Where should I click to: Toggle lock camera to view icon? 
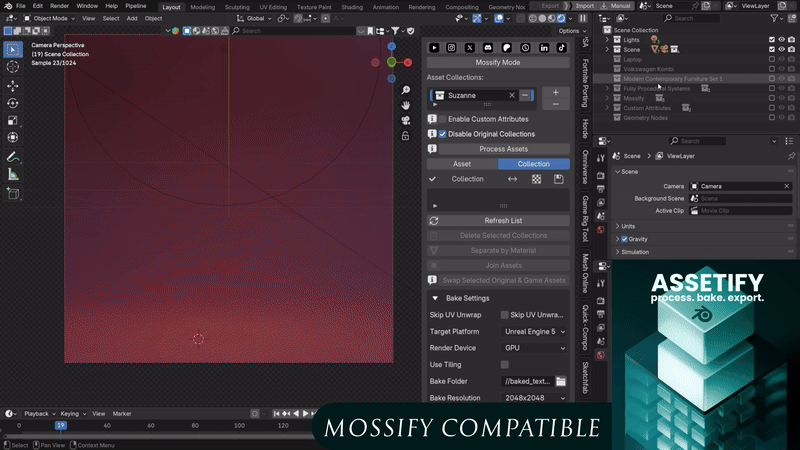pyautogui.click(x=406, y=136)
